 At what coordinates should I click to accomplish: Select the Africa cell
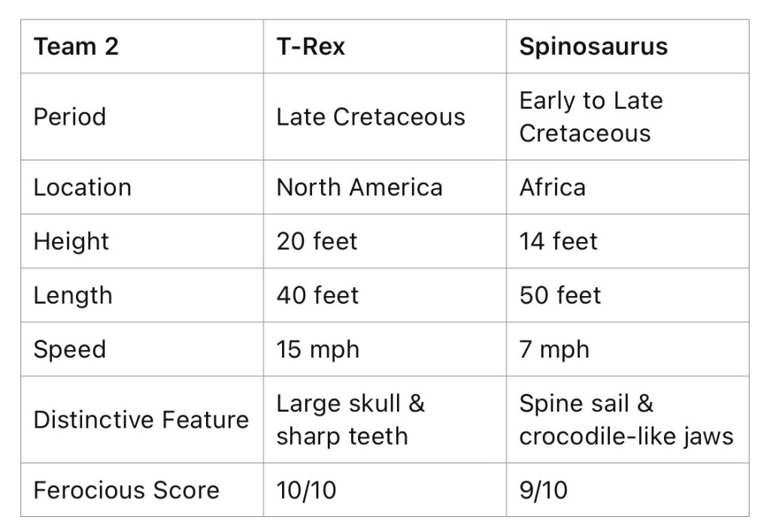(x=552, y=187)
